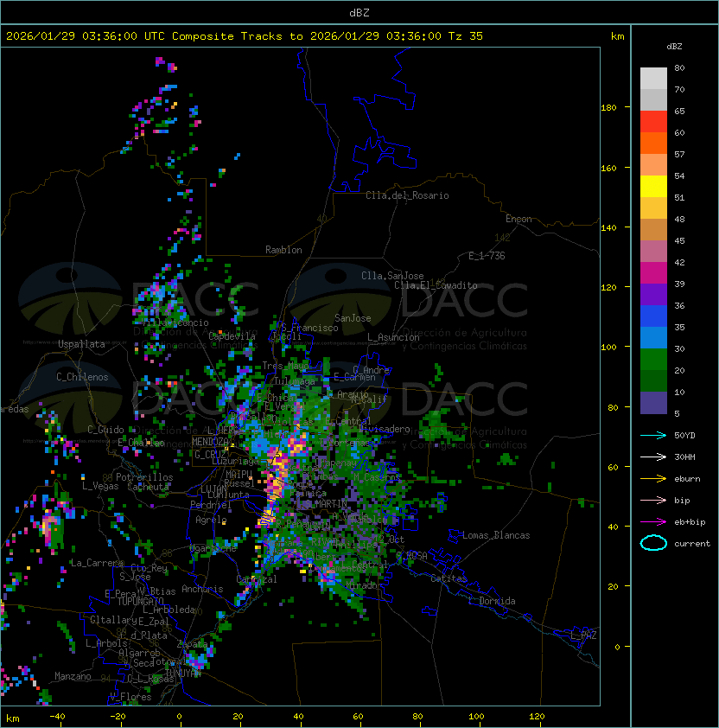Click the 'Tz 35' text in header
This screenshot has width=719, height=728.
pyautogui.click(x=466, y=36)
